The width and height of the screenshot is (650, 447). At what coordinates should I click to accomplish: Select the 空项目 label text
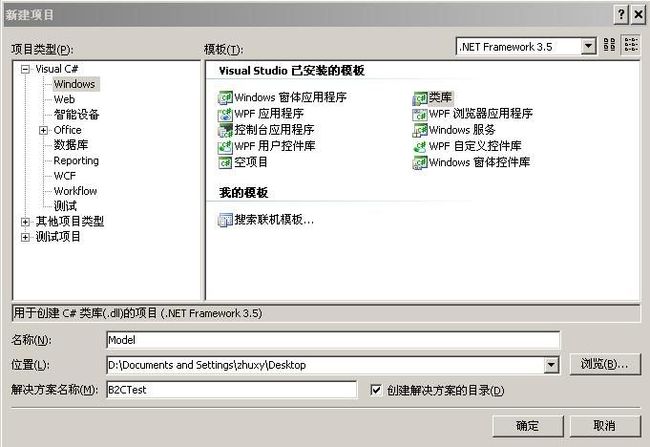tap(251, 162)
